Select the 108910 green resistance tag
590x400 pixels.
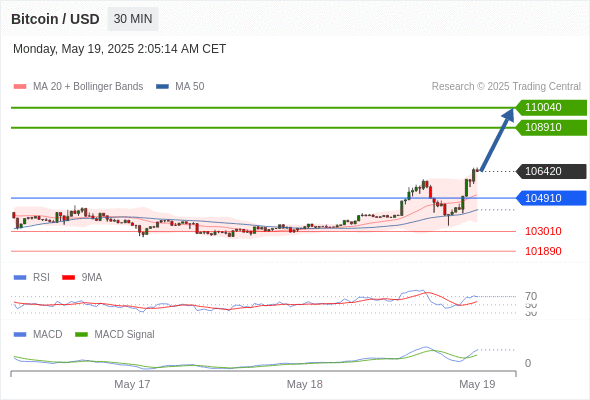point(551,128)
